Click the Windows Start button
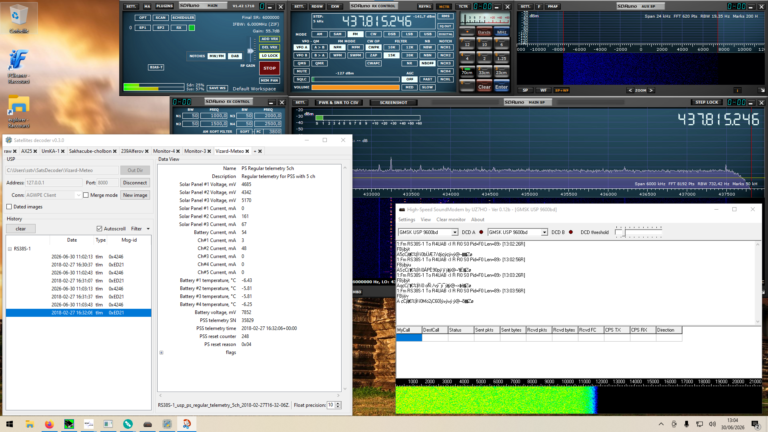 (x=9, y=424)
